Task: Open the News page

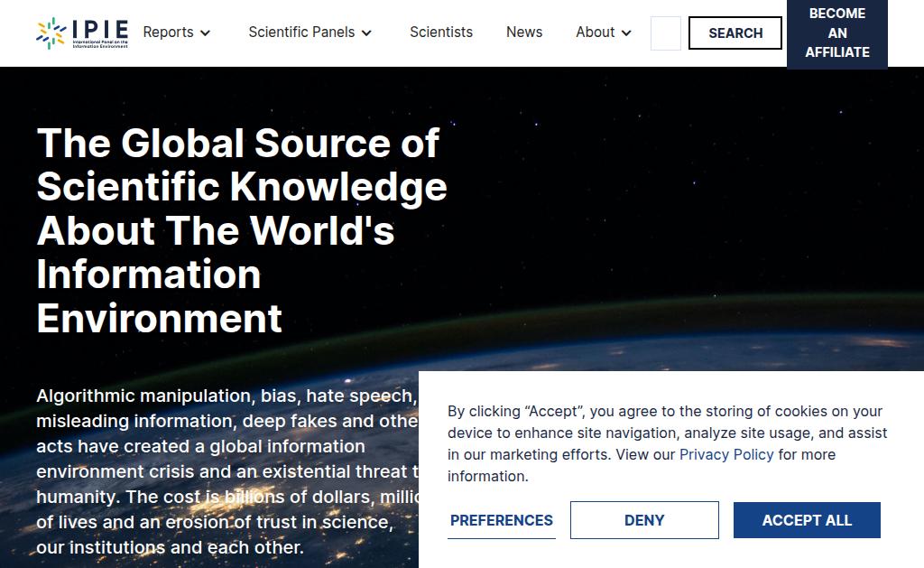Action: 524,33
